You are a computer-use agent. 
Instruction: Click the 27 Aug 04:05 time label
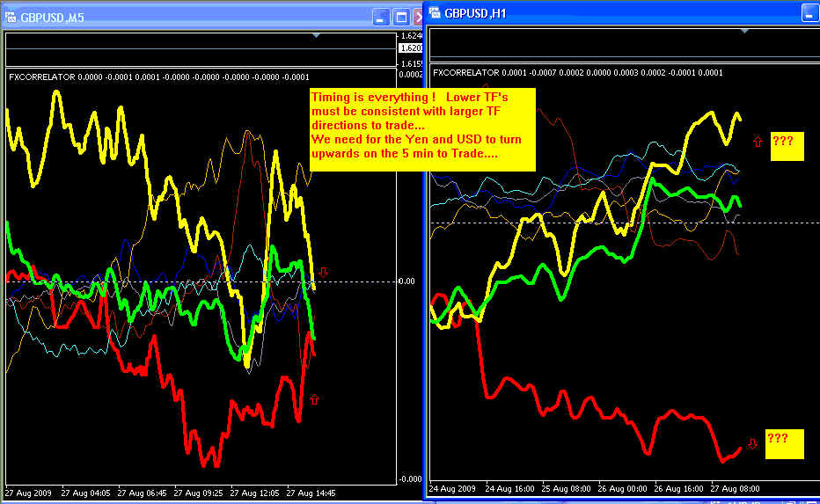pos(85,493)
